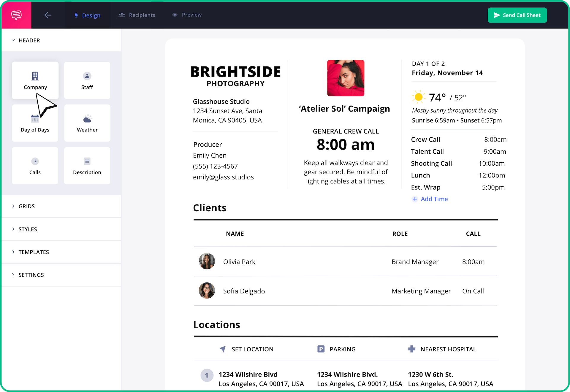Add the Day of Days block

[x=35, y=123]
